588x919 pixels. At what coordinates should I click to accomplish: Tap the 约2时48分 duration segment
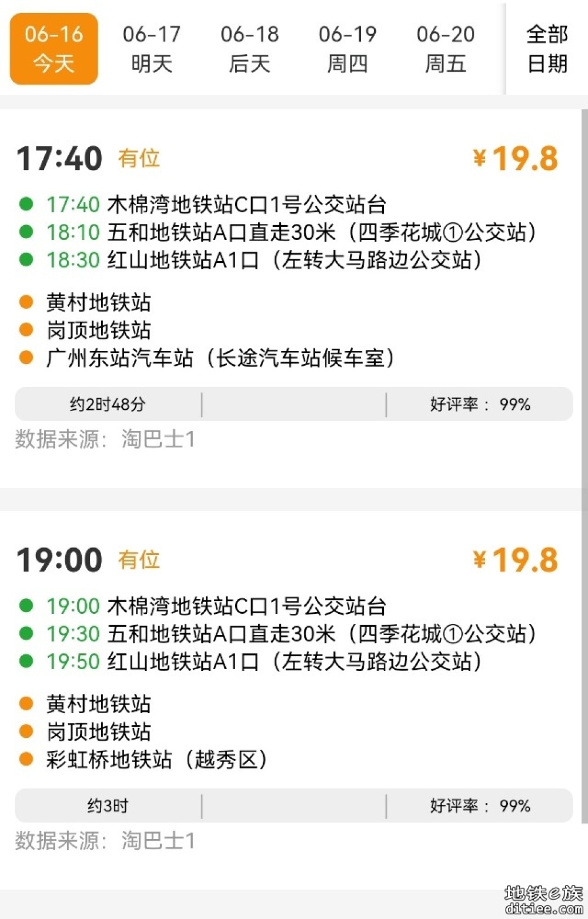pyautogui.click(x=108, y=404)
